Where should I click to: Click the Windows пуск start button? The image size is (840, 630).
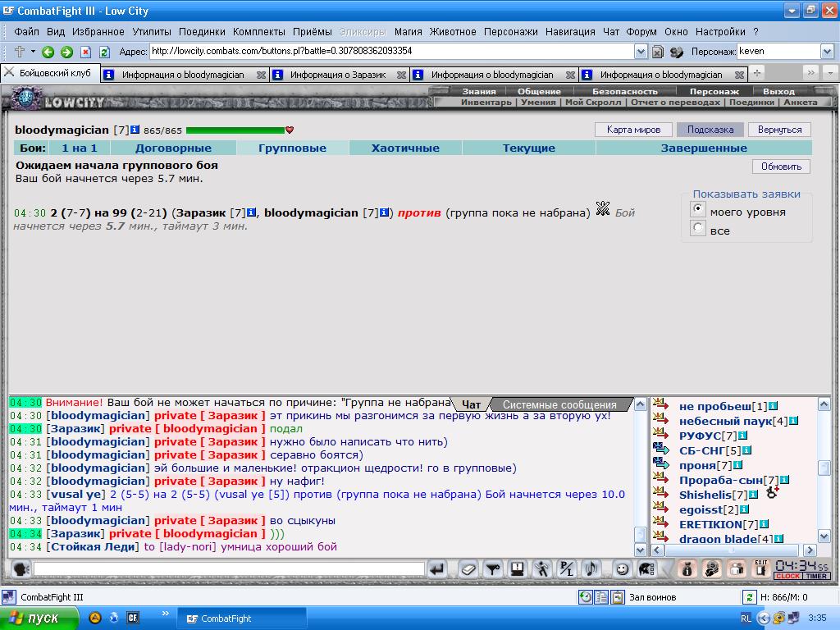tap(39, 619)
